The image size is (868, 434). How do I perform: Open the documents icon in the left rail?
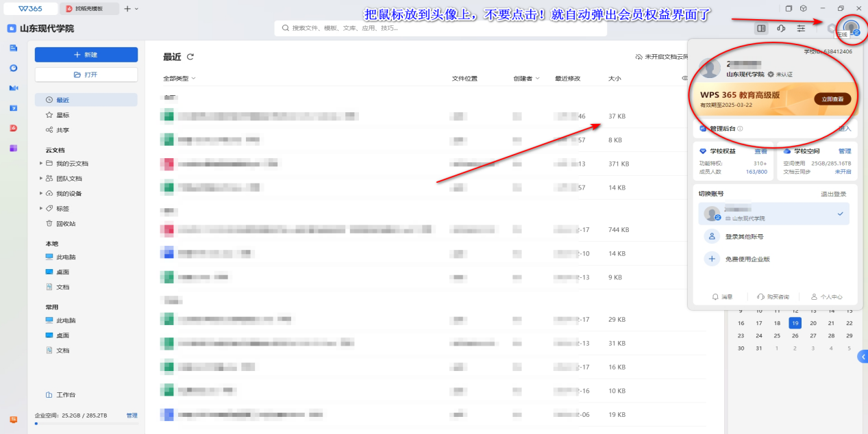pyautogui.click(x=13, y=48)
